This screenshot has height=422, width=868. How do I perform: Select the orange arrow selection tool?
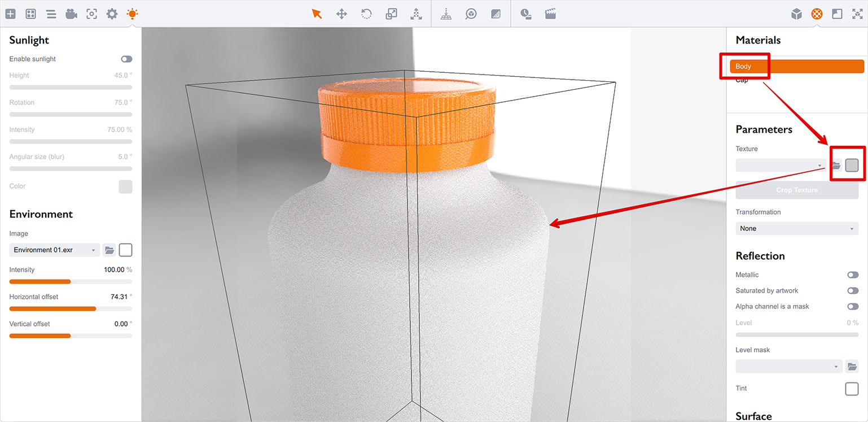coord(317,14)
